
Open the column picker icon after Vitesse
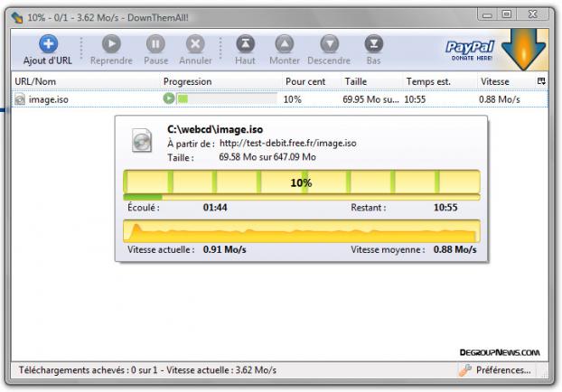coord(541,81)
